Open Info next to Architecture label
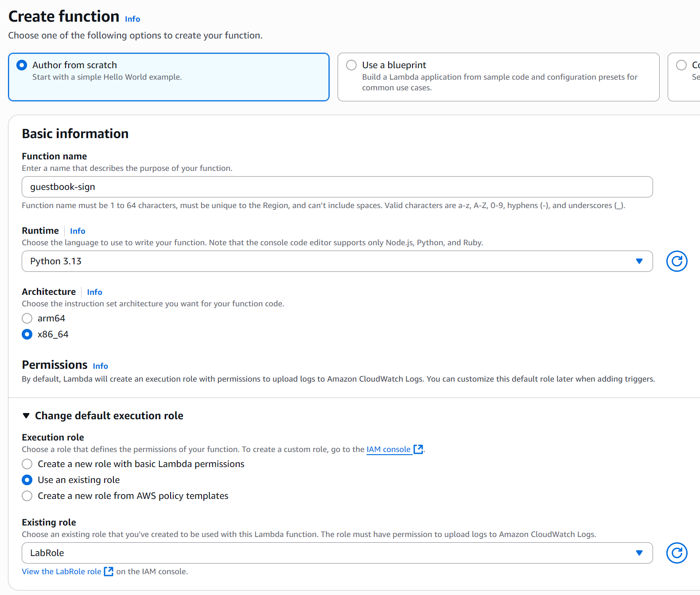 pos(94,292)
